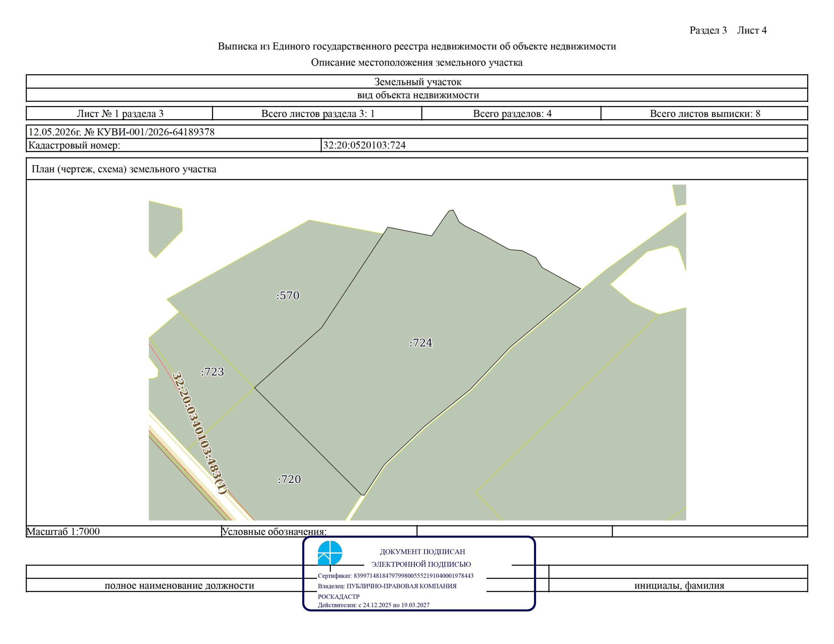Click 'План (чертеж, схема) земельного участка' heading
The height and width of the screenshot is (644, 834).
[x=124, y=169]
